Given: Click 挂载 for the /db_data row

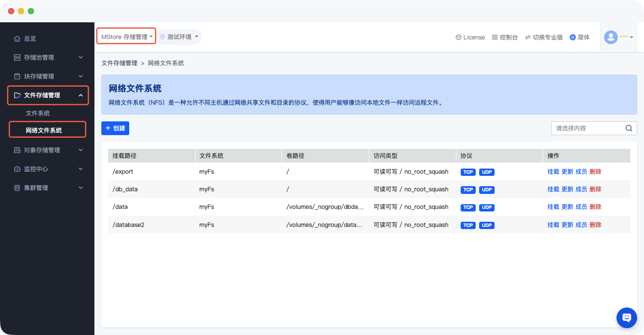Looking at the screenshot, I should point(553,189).
